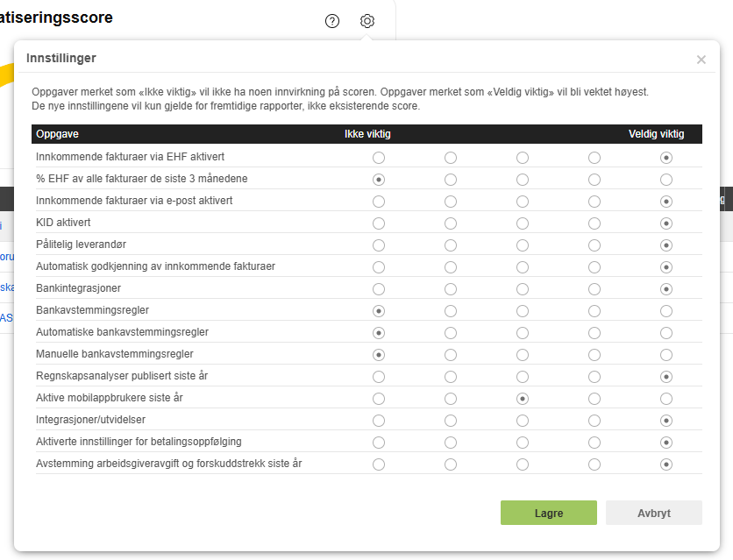Viewport: 733px width, 560px height.
Task: Choose fourth level for Avstemming arbeidsgiveravgift row
Action: (x=594, y=464)
